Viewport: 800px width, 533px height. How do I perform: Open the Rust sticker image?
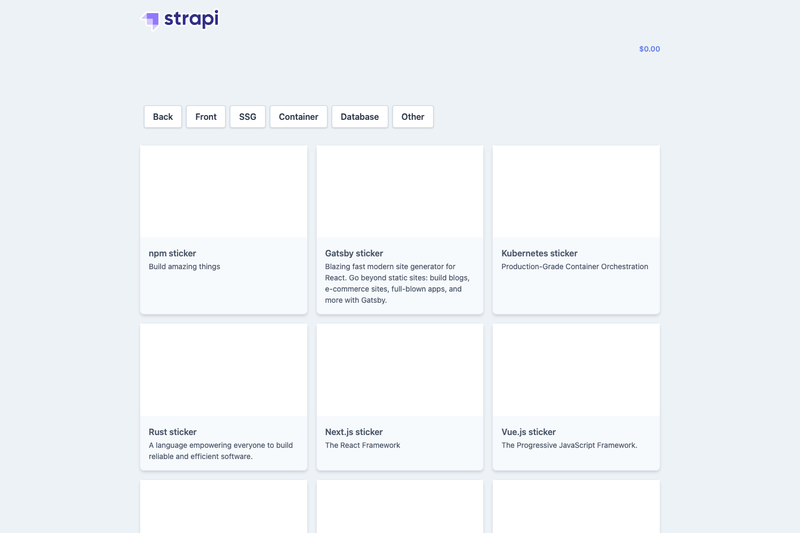click(x=223, y=370)
